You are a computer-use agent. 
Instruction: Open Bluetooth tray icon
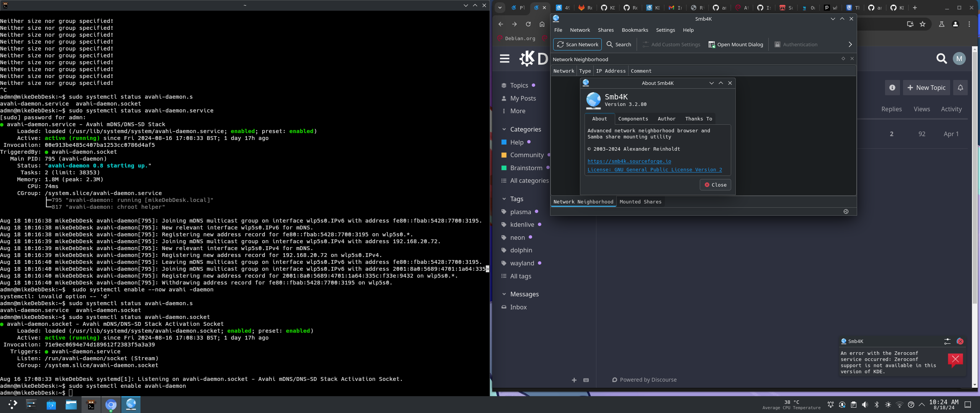876,405
